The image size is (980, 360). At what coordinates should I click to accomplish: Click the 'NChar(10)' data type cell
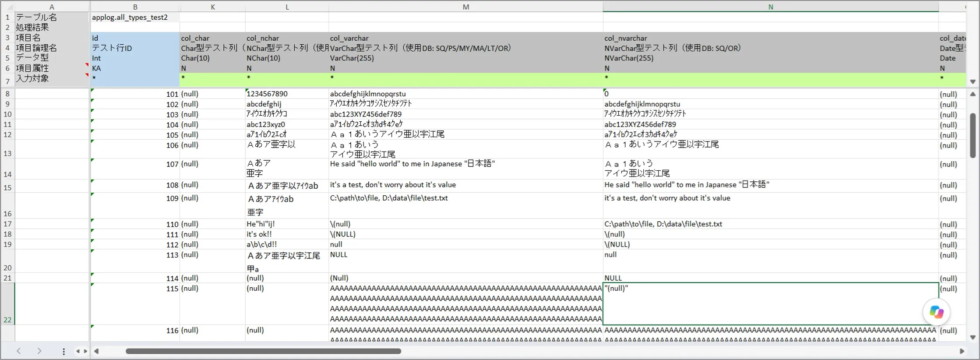coord(287,58)
